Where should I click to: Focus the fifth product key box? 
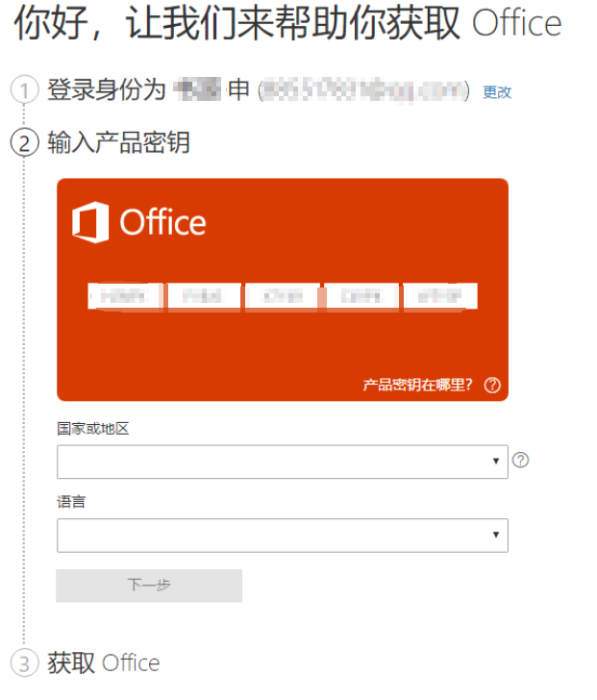440,296
